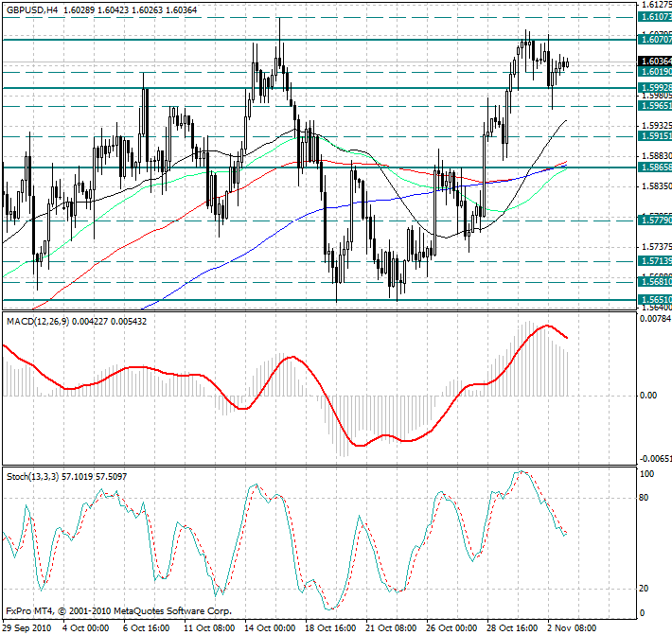The height and width of the screenshot is (635, 672).
Task: Click the 14 Oct 00:00 time label
Action: coord(270,628)
